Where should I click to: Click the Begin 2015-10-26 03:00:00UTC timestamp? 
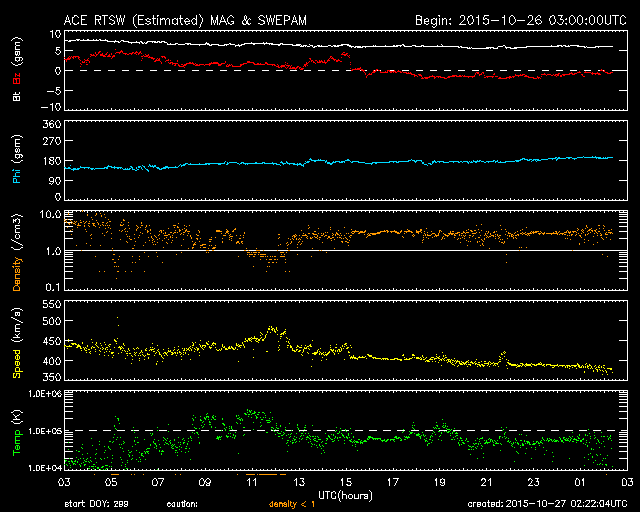tap(521, 20)
